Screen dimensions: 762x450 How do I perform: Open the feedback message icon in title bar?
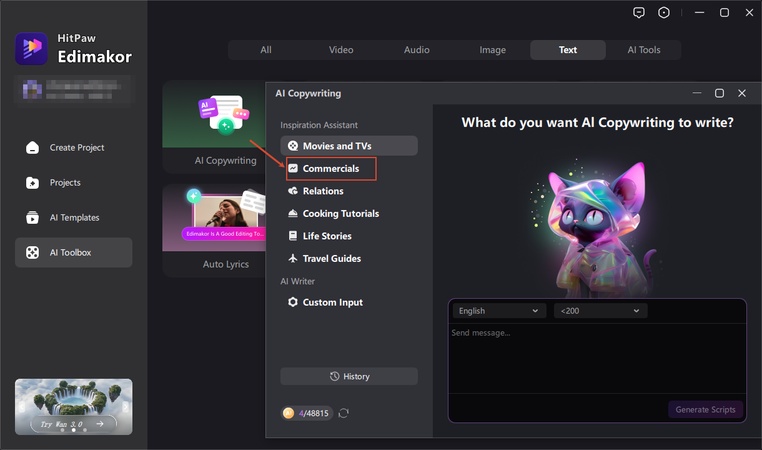pos(639,13)
